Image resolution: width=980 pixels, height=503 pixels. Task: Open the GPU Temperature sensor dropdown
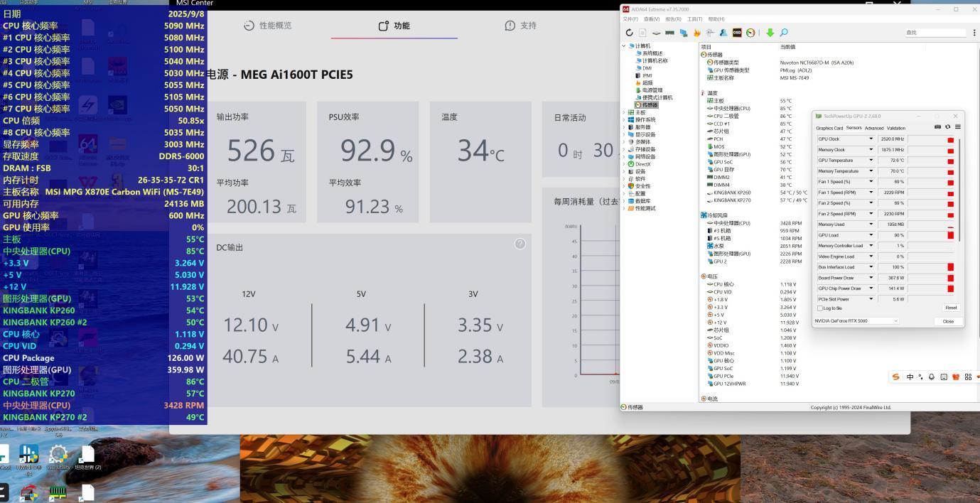pyautogui.click(x=871, y=161)
